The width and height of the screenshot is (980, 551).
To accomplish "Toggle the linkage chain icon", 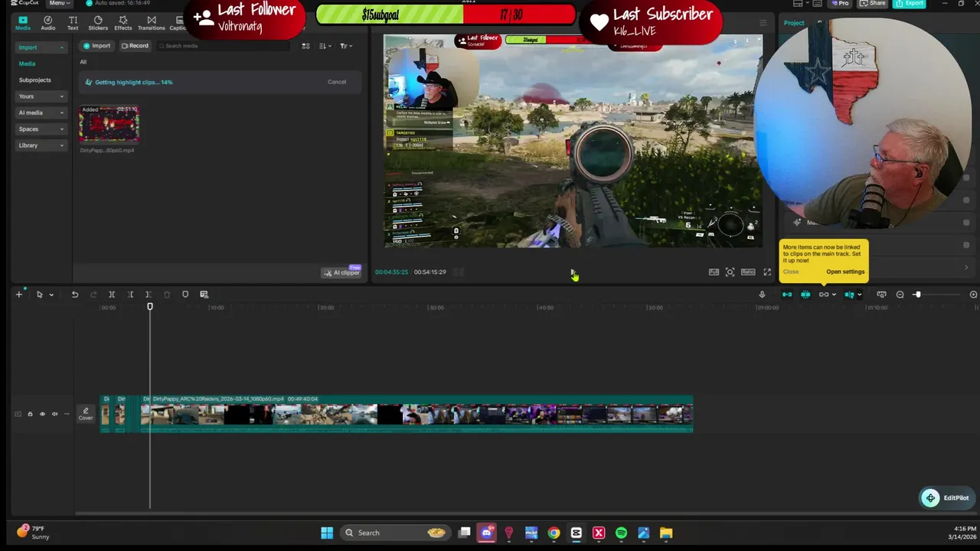I will pos(824,295).
